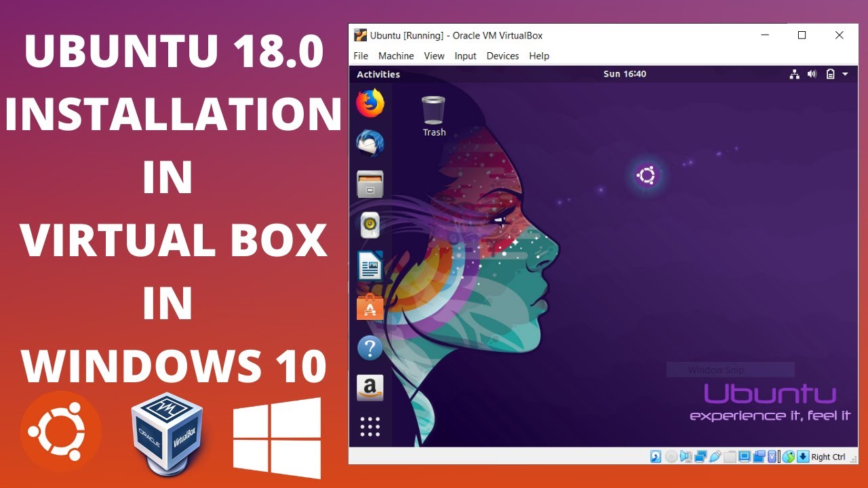Show Applications grid at dock bottom
This screenshot has width=868, height=488.
coord(370,427)
